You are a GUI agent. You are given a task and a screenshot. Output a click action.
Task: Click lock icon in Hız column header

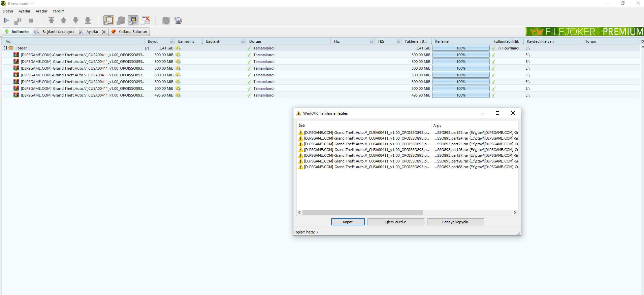(x=372, y=41)
